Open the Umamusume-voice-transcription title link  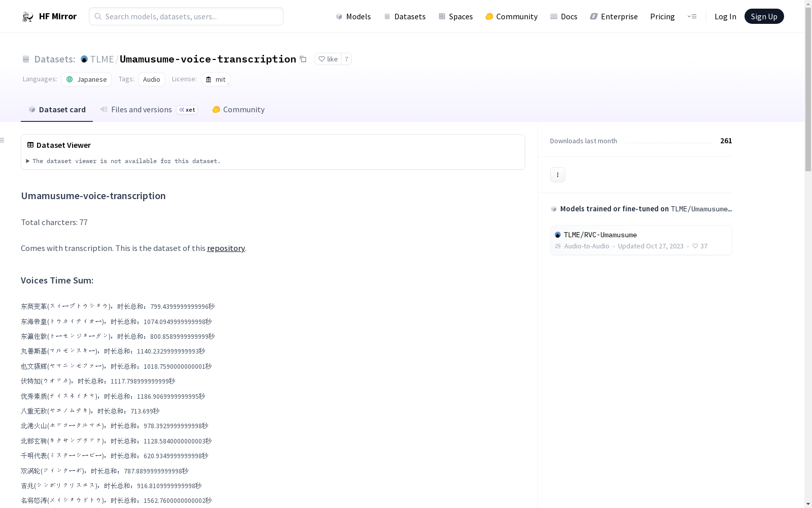208,59
